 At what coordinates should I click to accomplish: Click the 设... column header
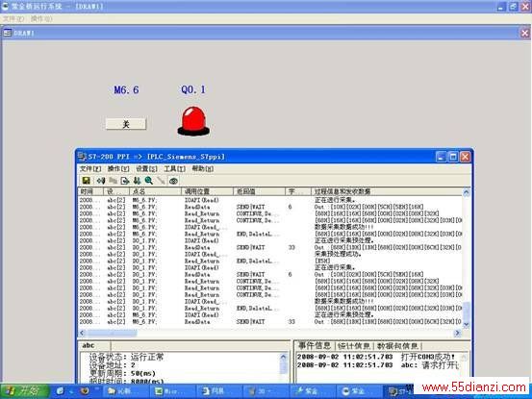[116, 191]
